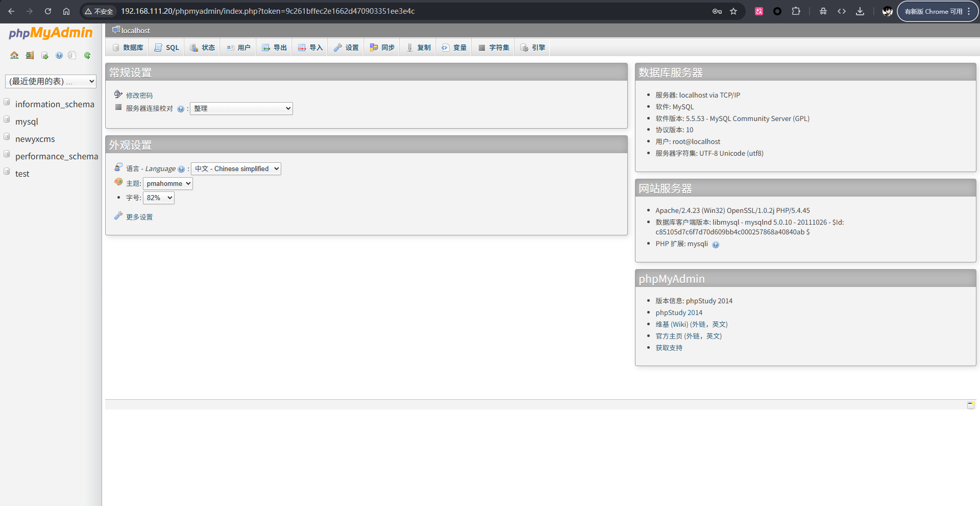Open phpMyAdmin documentation blue help icon in sidebar

59,55
